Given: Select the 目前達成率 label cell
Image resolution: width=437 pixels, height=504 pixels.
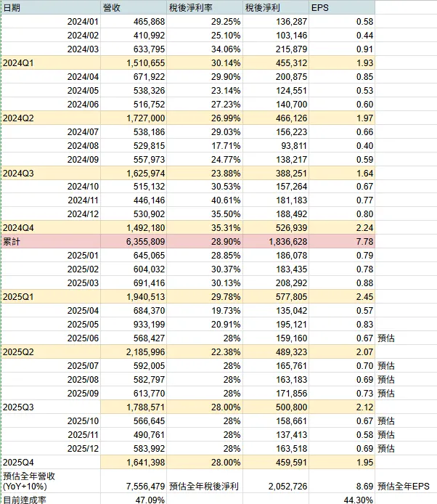Looking at the screenshot, I should (x=24, y=499).
